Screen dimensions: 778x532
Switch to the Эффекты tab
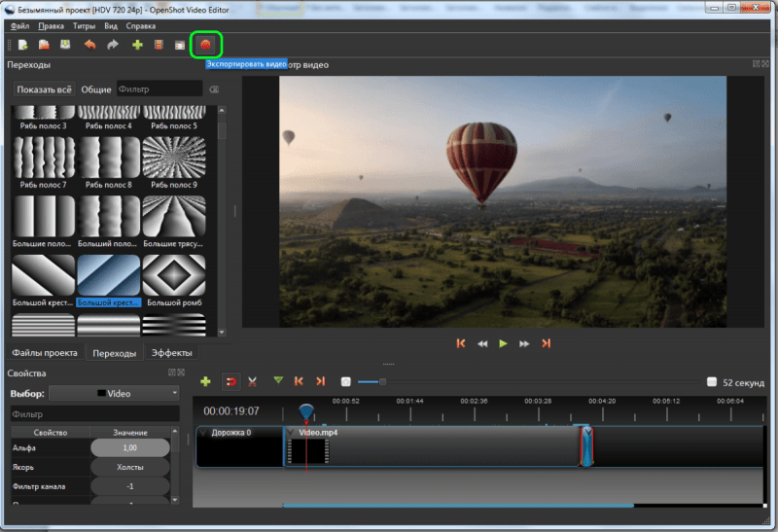pos(170,353)
